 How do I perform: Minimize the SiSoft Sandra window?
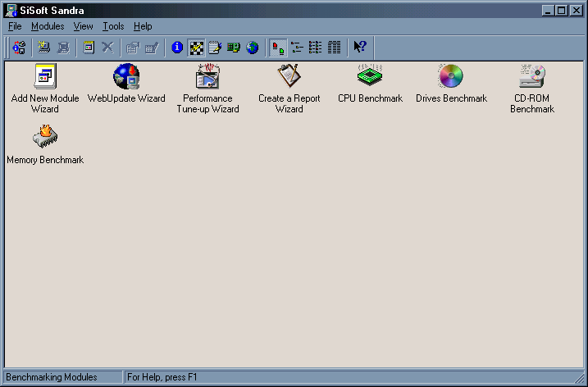[548, 11]
